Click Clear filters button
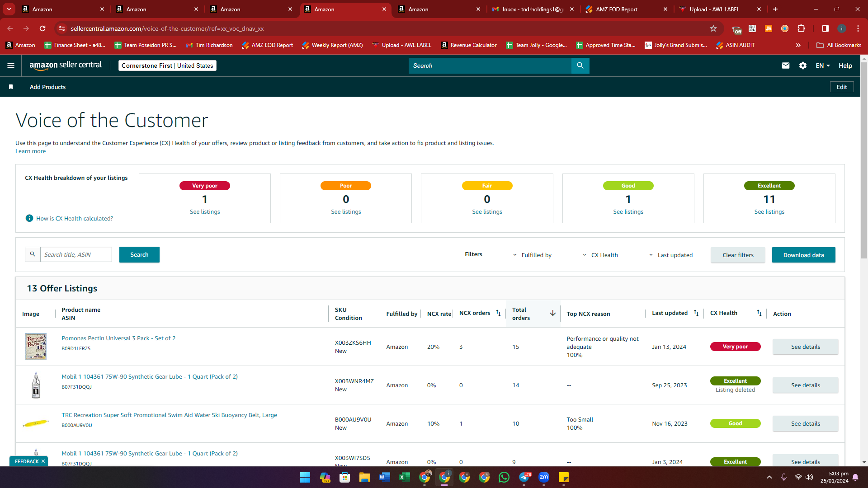 (738, 255)
